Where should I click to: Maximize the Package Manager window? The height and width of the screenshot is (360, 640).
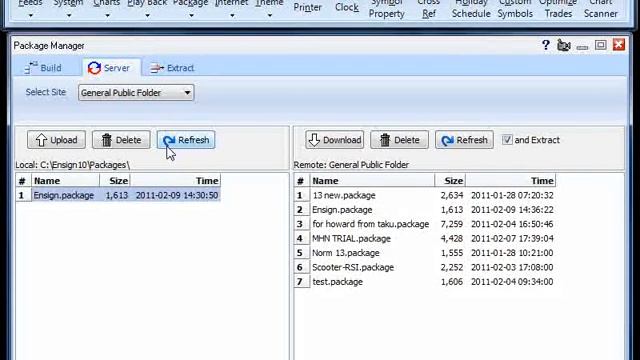600,45
